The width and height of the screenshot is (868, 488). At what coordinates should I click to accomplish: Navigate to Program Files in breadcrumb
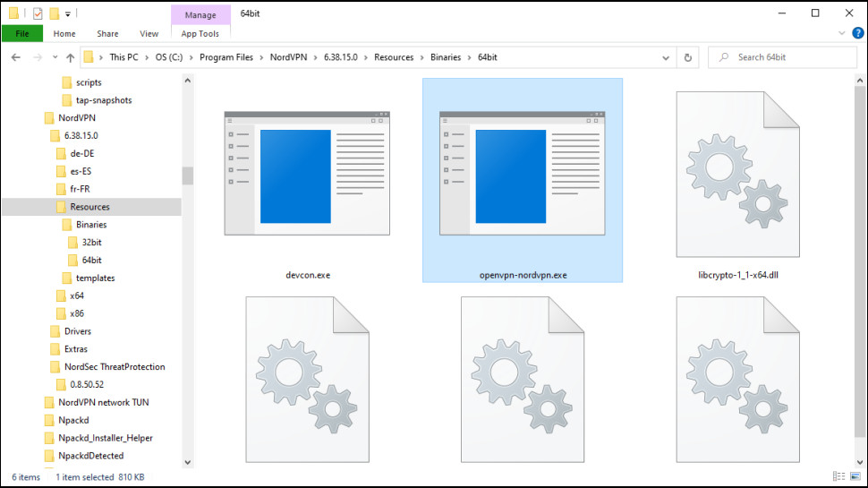(226, 57)
